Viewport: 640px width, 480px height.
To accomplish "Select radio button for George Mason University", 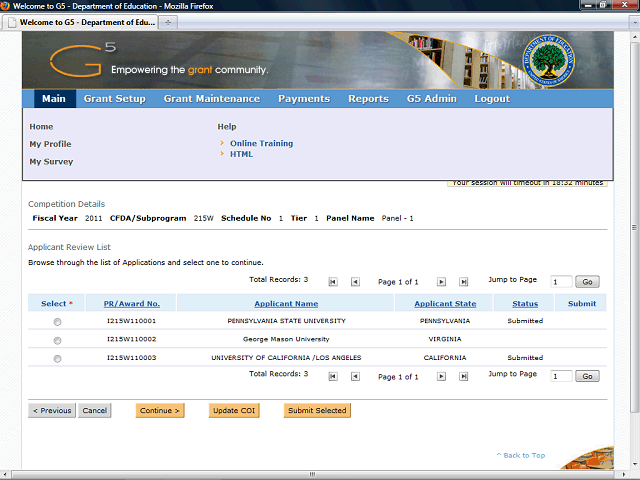I will point(57,340).
